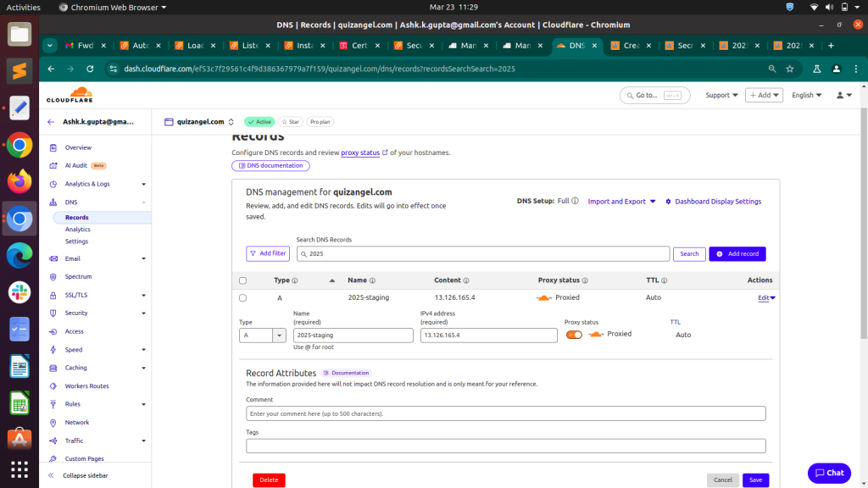This screenshot has height=488, width=868.
Task: Delete the 2025-staging record
Action: tap(269, 480)
